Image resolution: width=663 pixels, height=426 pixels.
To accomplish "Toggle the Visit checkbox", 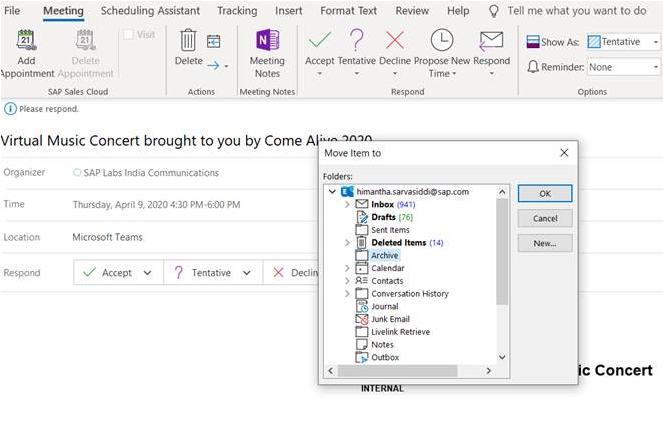I will point(128,34).
